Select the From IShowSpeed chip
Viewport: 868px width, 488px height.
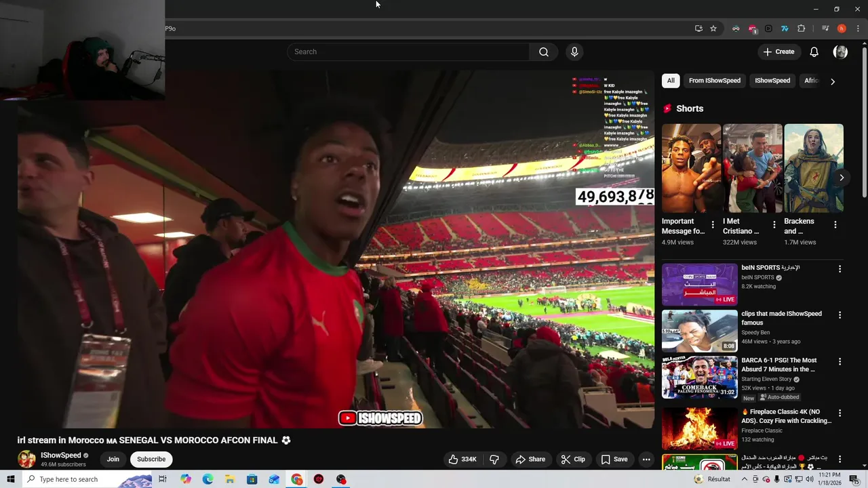click(715, 81)
